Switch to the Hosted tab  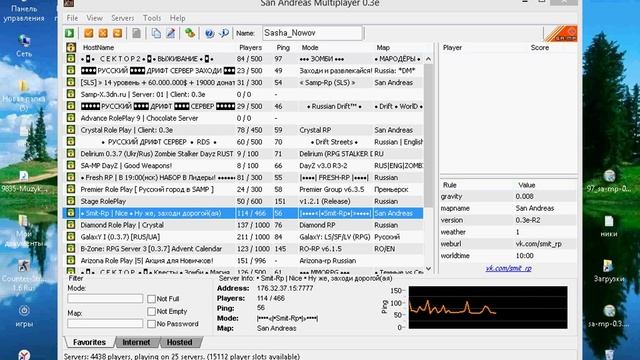click(x=179, y=342)
